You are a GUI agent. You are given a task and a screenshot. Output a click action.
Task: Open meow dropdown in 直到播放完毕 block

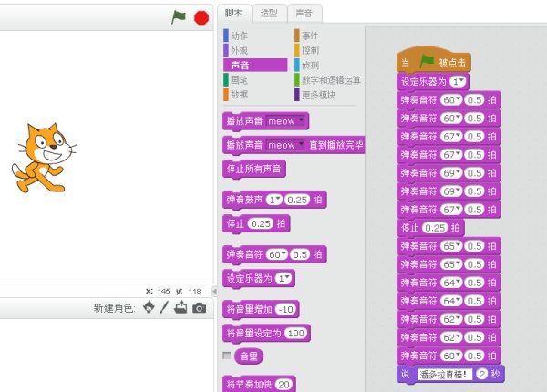[x=302, y=144]
